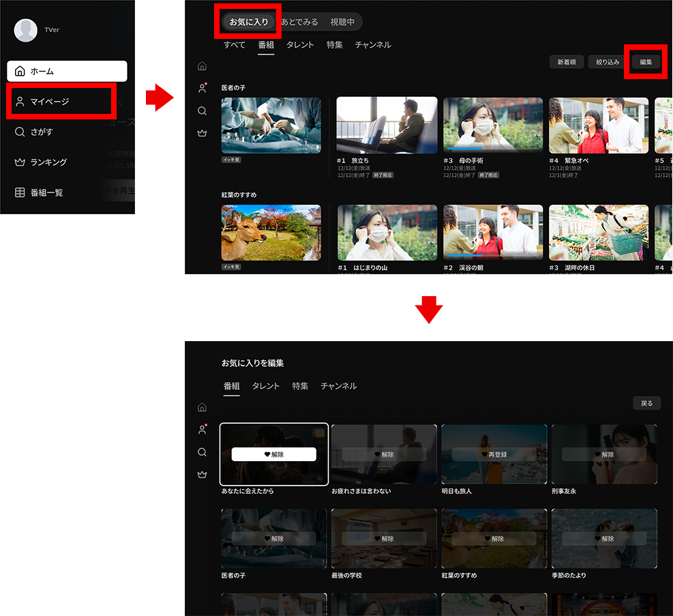Open the 医者の子 surgery series thumbnail
This screenshot has height=616, width=673.
click(271, 126)
